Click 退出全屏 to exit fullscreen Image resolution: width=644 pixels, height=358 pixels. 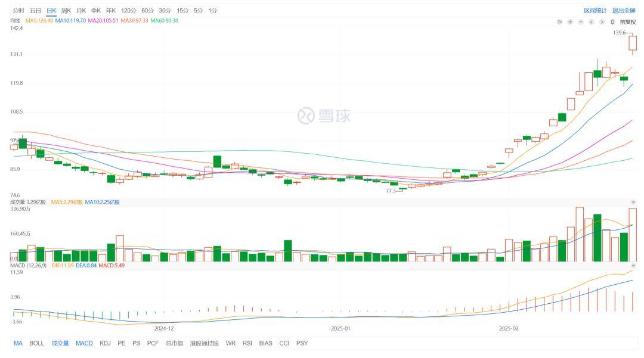coord(624,11)
